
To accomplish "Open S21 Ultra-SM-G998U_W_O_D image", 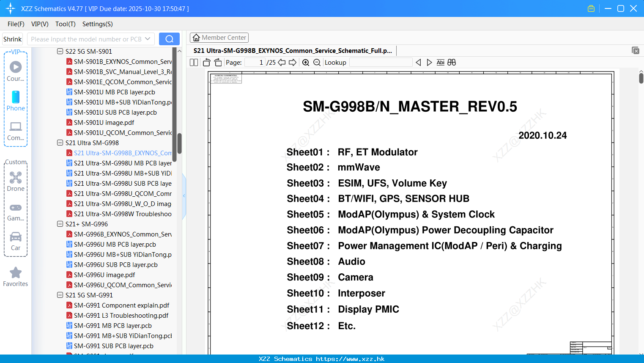I will (119, 203).
